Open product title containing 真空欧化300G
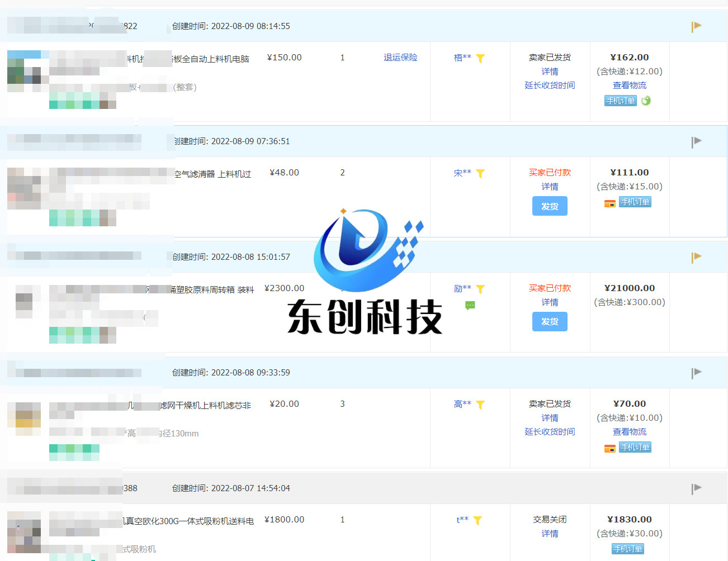Image resolution: width=728 pixels, height=561 pixels. 188,521
